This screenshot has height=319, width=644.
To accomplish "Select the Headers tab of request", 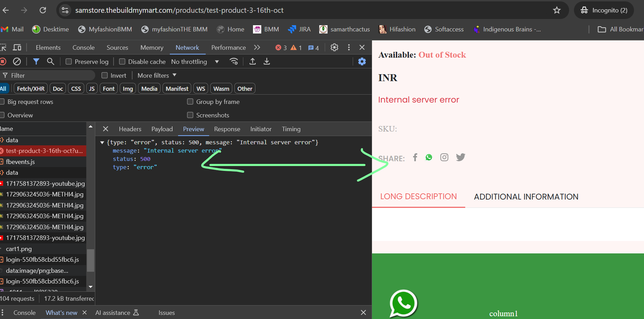I will [130, 129].
